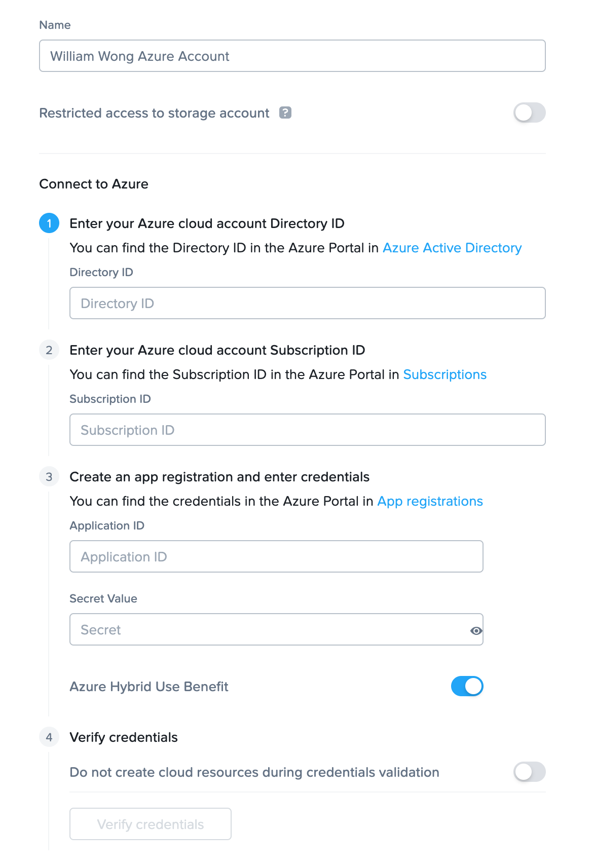Click inside the Secret value field
Viewport: 593px width, 868px height.
pyautogui.click(x=253, y=629)
